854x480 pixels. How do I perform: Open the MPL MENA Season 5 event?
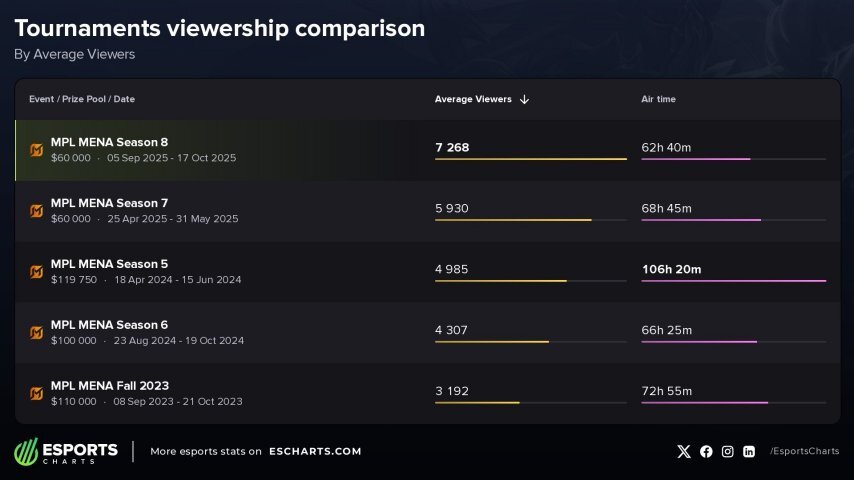tap(109, 264)
